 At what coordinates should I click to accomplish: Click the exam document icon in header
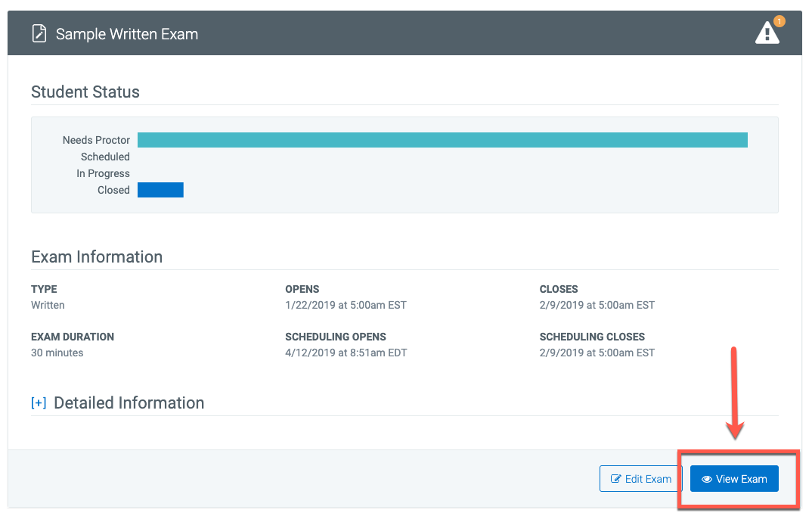coord(39,34)
